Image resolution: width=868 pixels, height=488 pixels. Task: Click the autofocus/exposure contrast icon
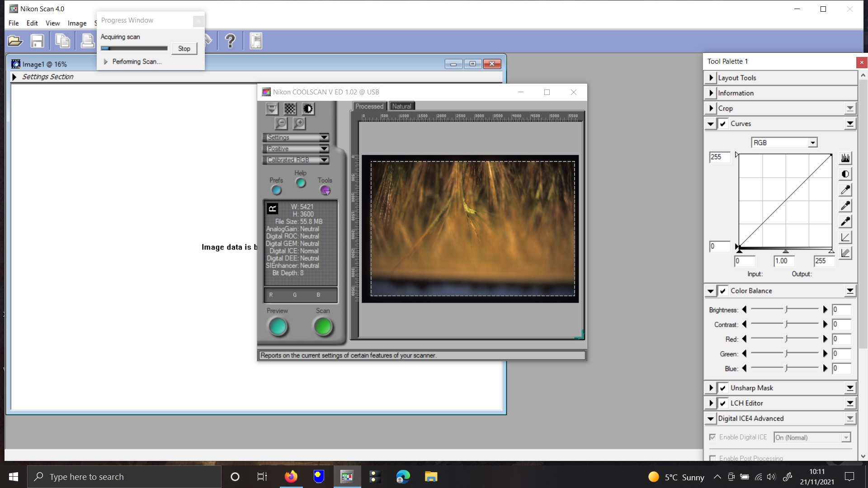click(x=308, y=108)
